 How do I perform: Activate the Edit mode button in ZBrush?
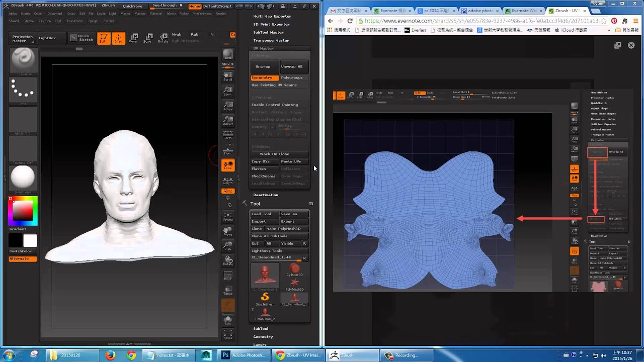[x=103, y=38]
